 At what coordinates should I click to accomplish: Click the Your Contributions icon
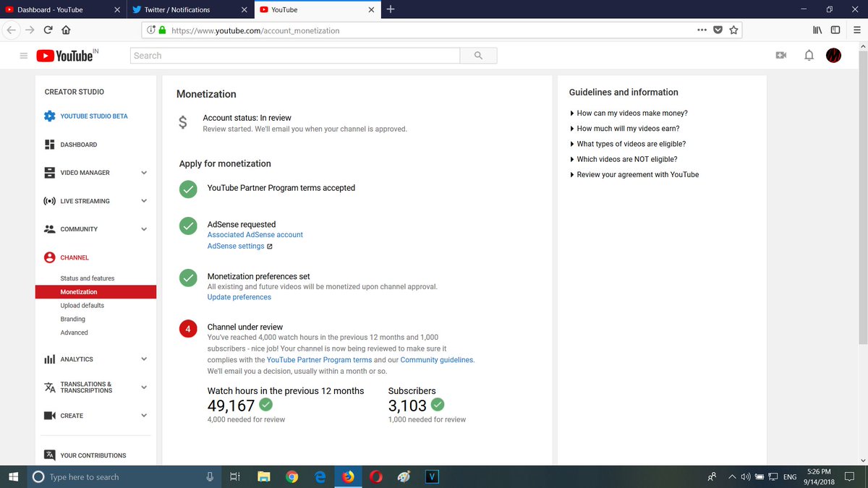point(49,455)
